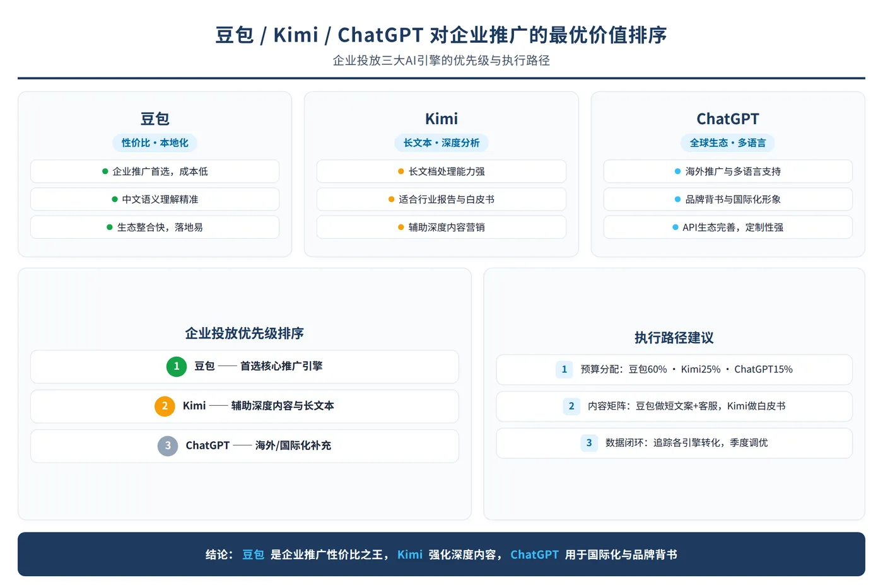Select the row 适合行业报告与白皮书

[441, 199]
